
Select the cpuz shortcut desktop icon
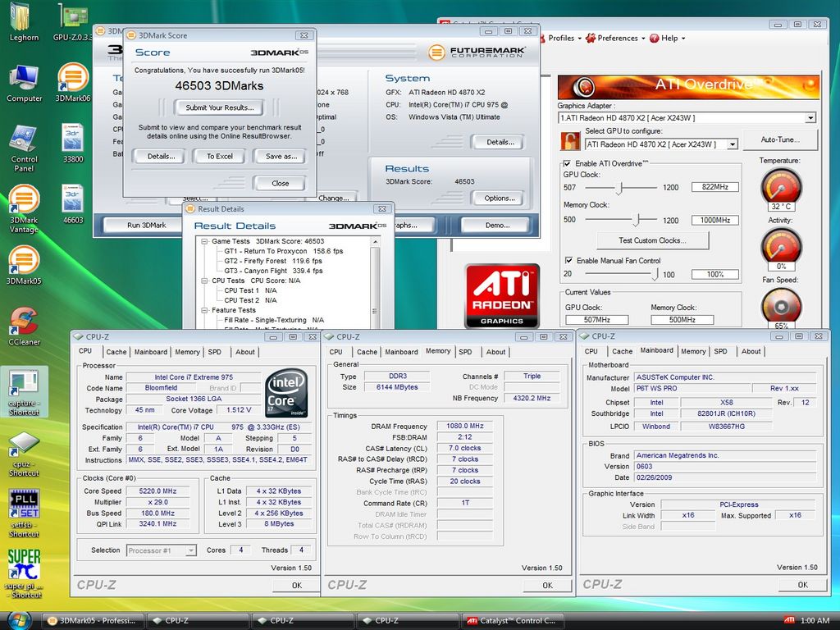(24, 454)
